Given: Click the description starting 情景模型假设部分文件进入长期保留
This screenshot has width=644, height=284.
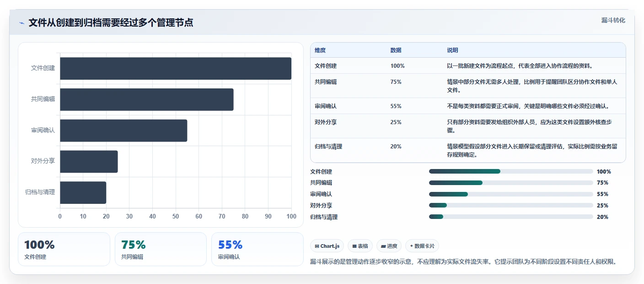Looking at the screenshot, I should click(x=532, y=151).
